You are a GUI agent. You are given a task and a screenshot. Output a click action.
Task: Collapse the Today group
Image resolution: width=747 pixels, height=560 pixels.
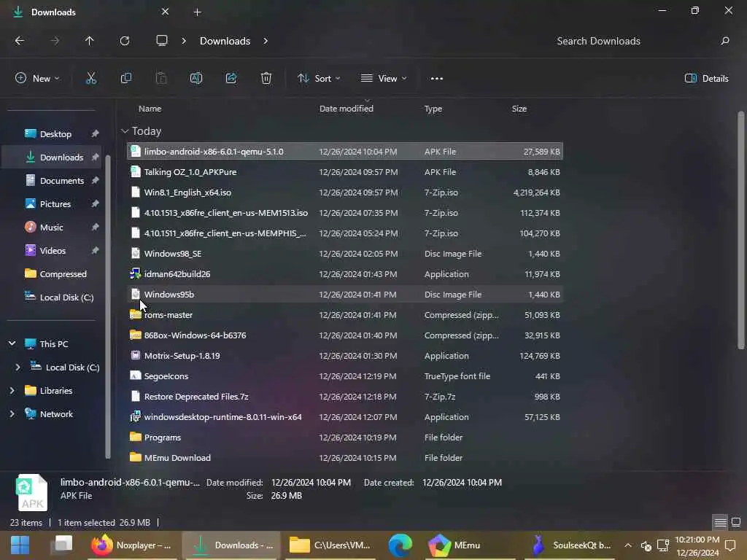(x=125, y=131)
